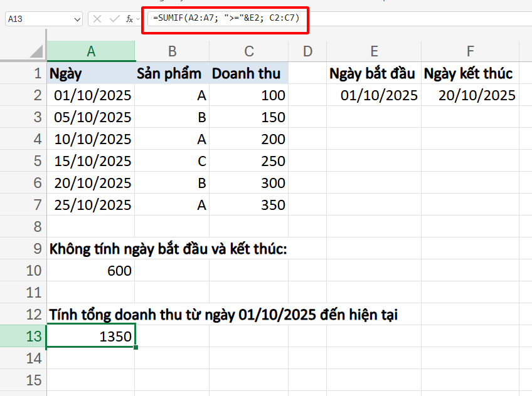Open the dropdown arrow next to fx icon
The image size is (532, 396).
(x=137, y=19)
